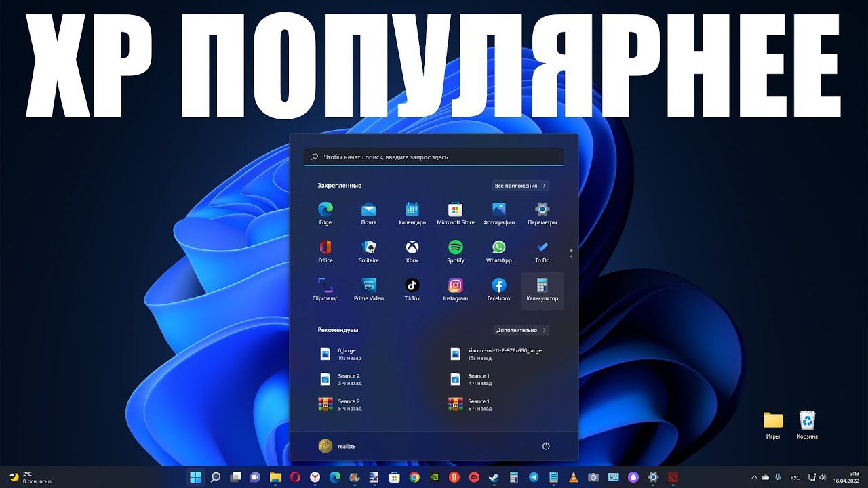Launch Spotify from the Start menu
The image size is (868, 488).
coord(456,251)
